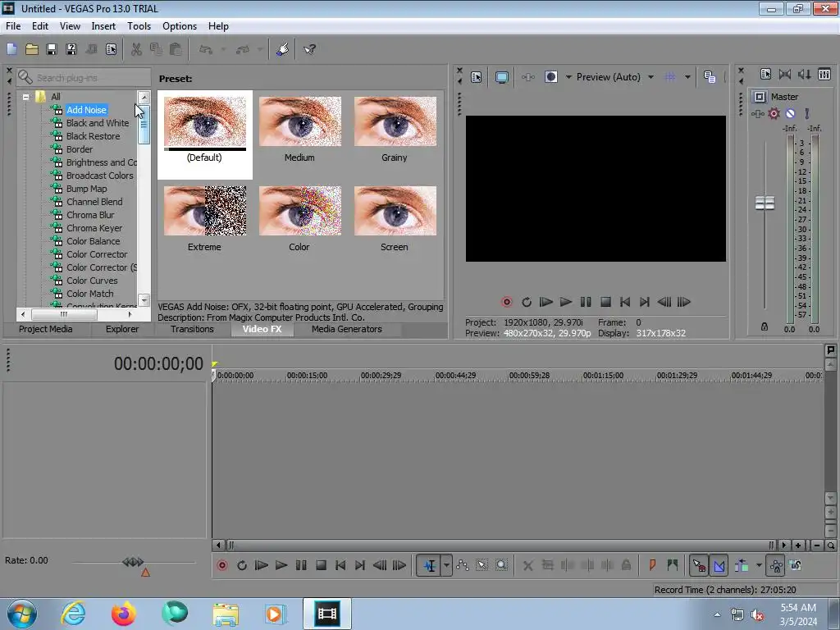
Task: Select the Selection Edit tool icon
Action: click(x=482, y=565)
